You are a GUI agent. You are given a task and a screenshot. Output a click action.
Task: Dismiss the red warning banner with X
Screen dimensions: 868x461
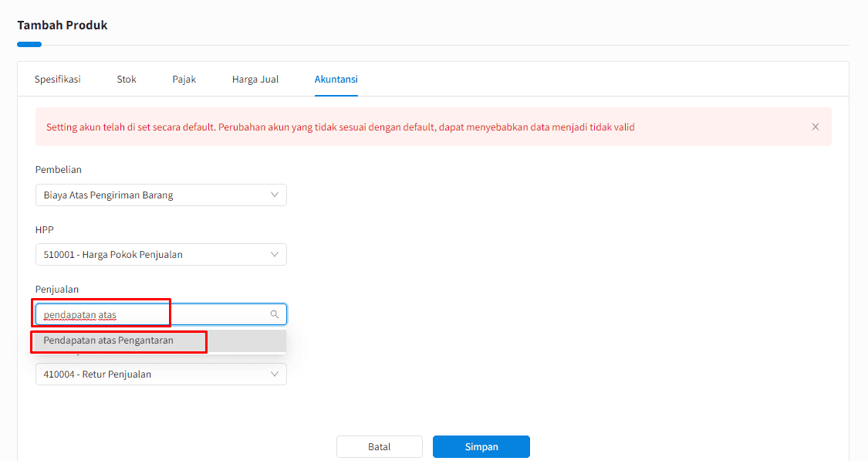pyautogui.click(x=815, y=127)
